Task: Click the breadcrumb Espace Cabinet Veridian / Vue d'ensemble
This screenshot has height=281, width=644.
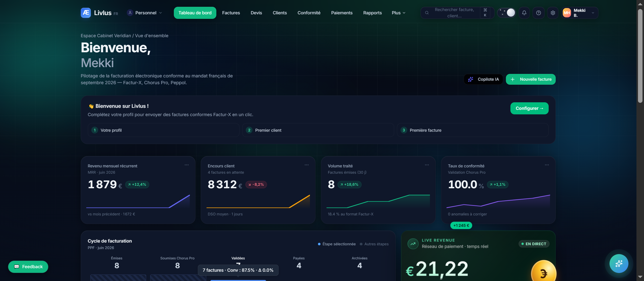Action: (125, 36)
